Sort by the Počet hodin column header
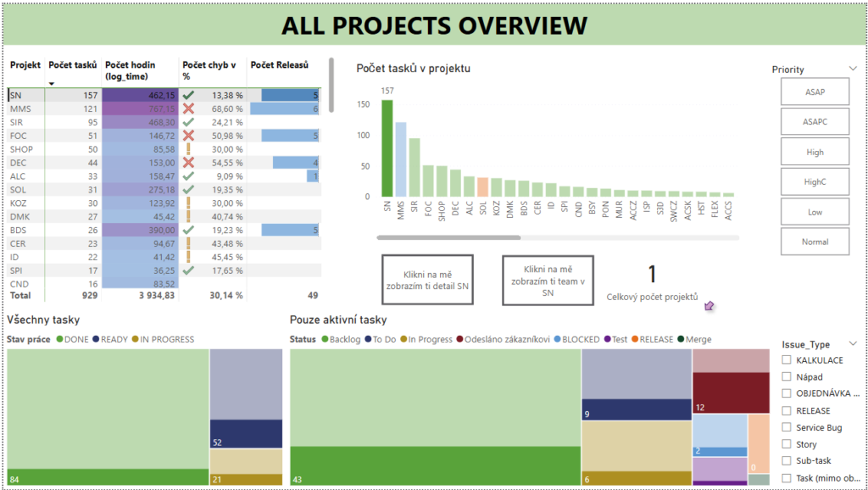 coord(128,70)
